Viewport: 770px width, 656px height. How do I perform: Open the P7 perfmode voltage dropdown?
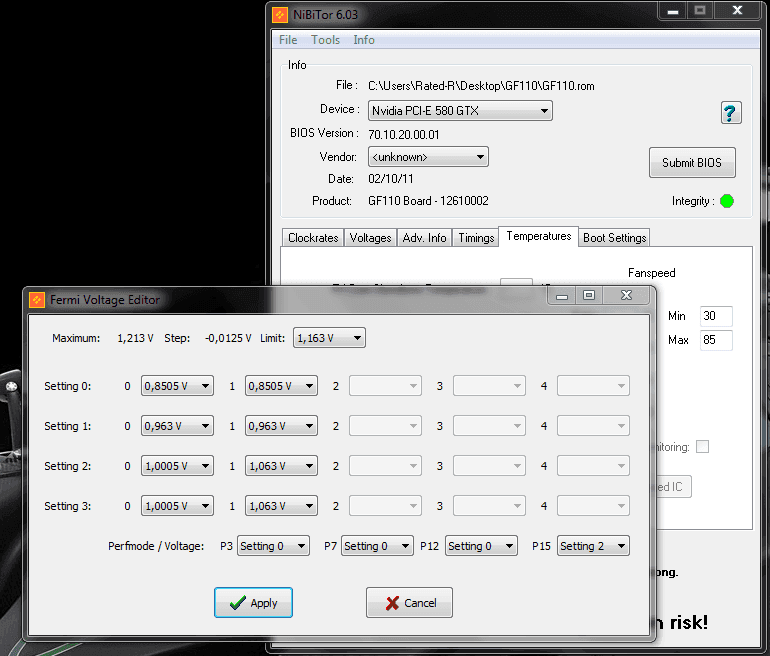click(x=377, y=546)
